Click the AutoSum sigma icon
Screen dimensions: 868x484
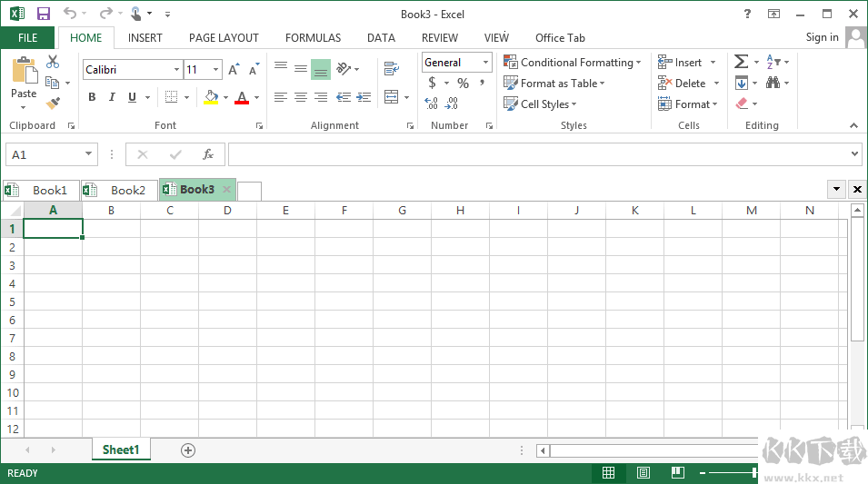[741, 62]
